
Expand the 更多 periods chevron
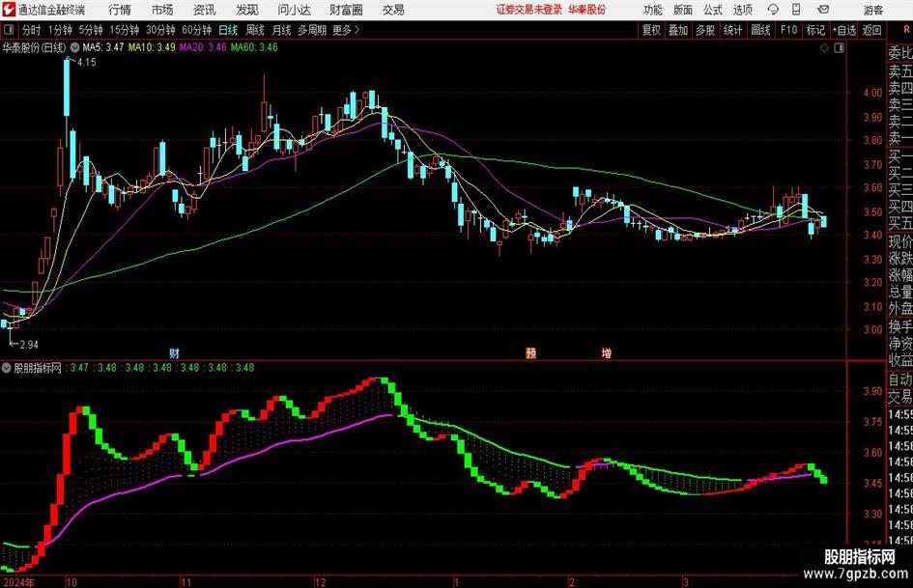357,30
